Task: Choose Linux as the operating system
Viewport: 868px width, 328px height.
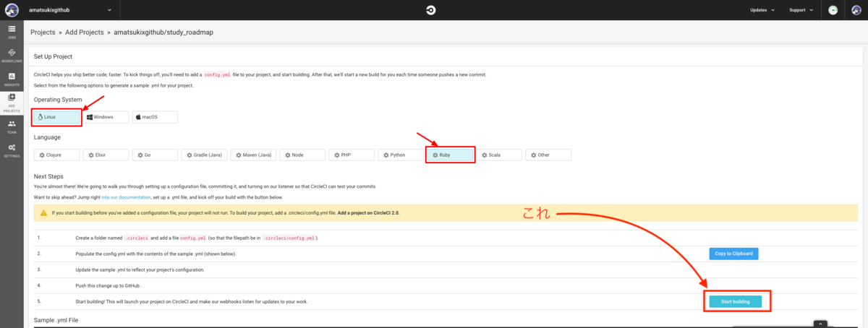Action: pos(56,116)
